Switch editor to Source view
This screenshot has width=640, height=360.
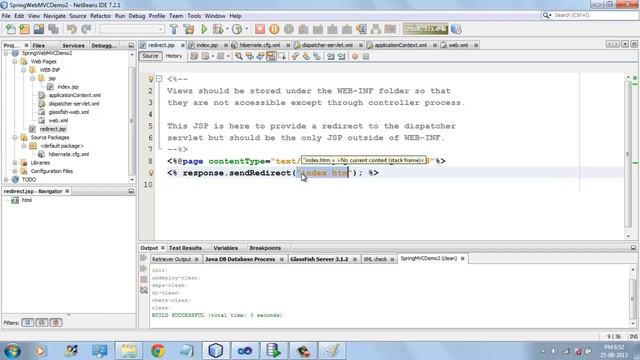point(150,56)
